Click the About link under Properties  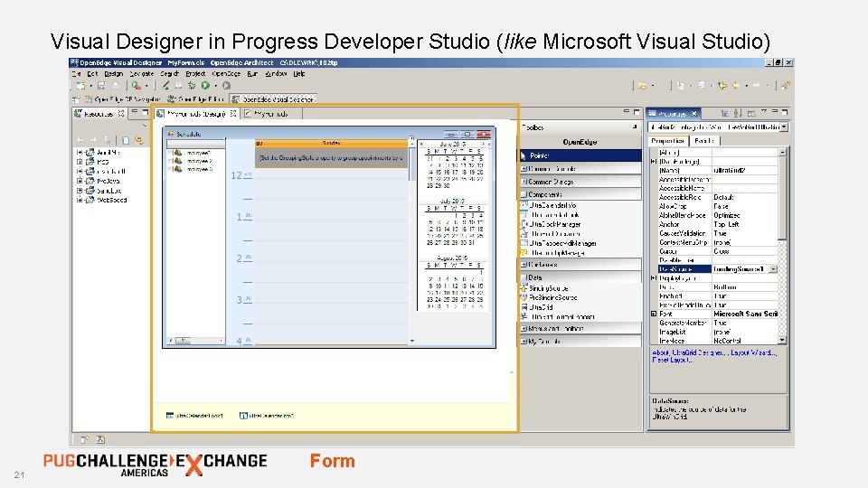tap(660, 352)
